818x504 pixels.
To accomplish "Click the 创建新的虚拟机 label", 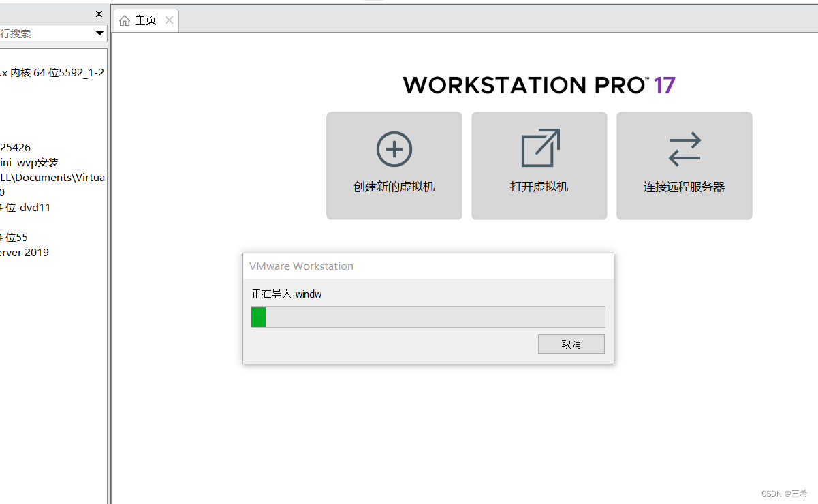I will pos(394,187).
